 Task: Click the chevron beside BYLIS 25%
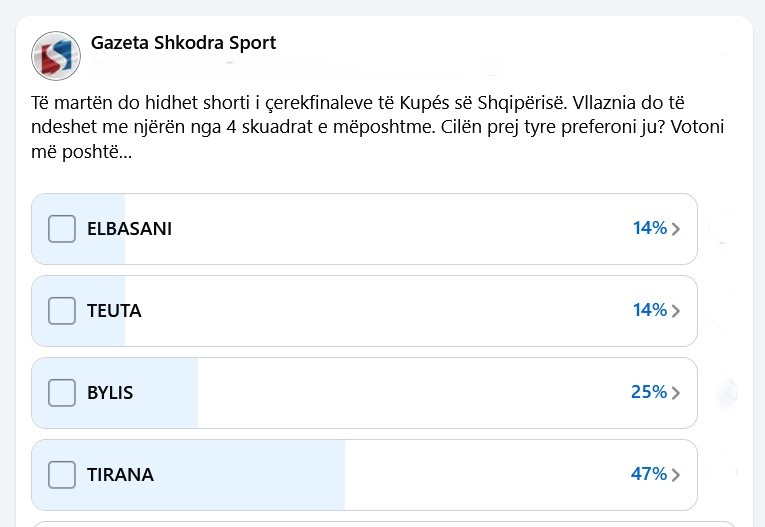click(x=676, y=393)
